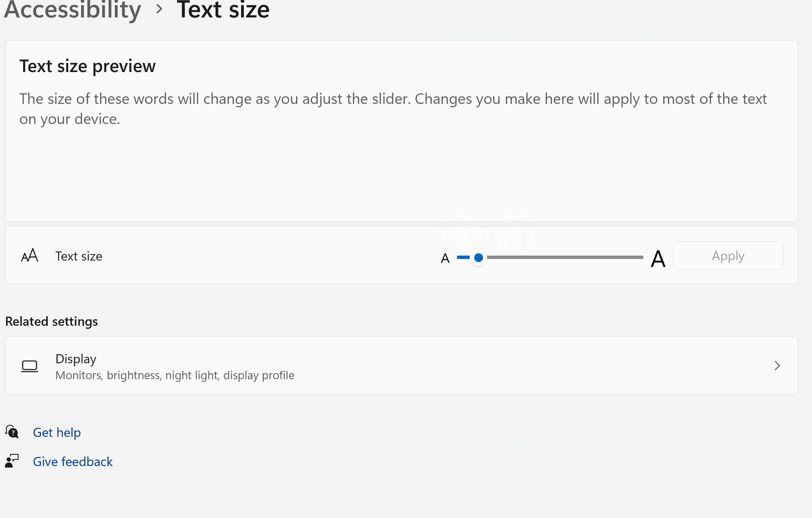
Task: Click the Text size breadcrumb title
Action: click(223, 9)
